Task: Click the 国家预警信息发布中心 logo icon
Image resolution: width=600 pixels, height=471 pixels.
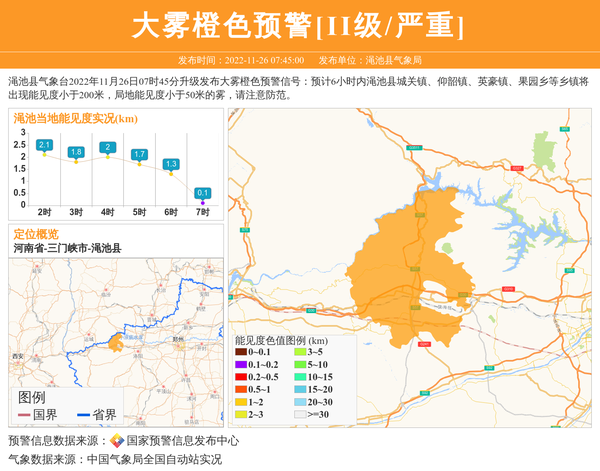Action: coord(117,441)
